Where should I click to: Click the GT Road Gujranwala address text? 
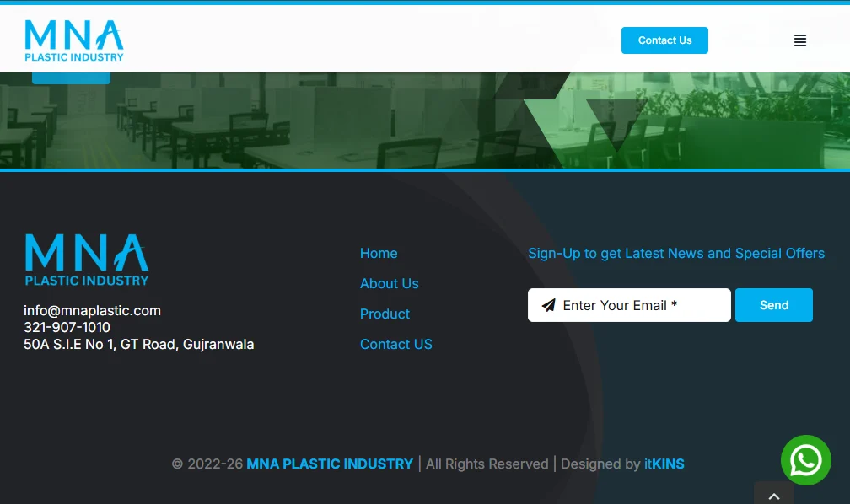click(139, 344)
